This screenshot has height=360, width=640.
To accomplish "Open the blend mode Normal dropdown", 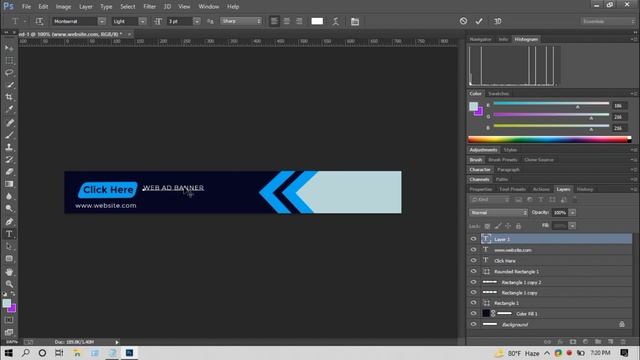I will click(498, 213).
